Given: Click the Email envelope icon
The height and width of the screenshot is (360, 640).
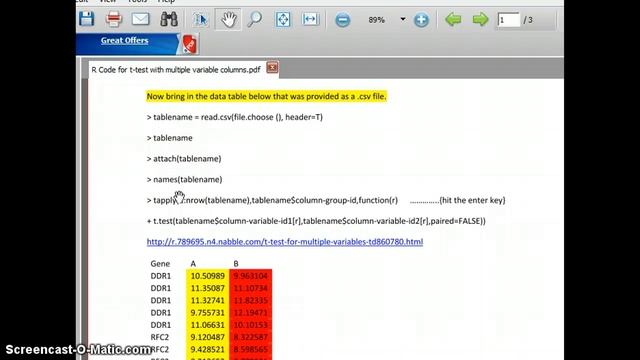Looking at the screenshot, I should click(140, 19).
